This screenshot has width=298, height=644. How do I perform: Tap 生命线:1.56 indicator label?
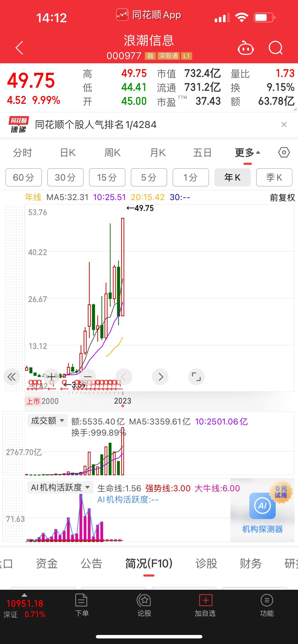tap(119, 488)
